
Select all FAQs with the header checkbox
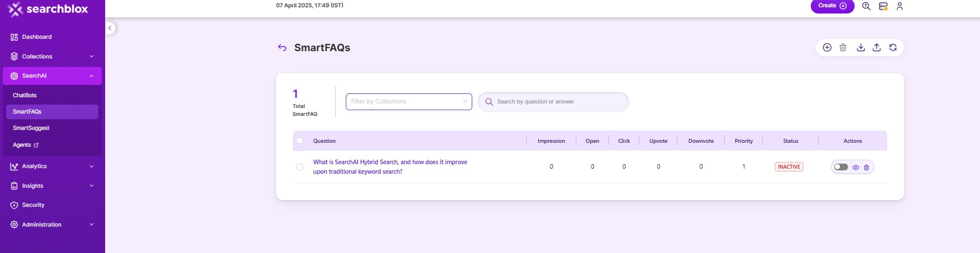tap(300, 141)
